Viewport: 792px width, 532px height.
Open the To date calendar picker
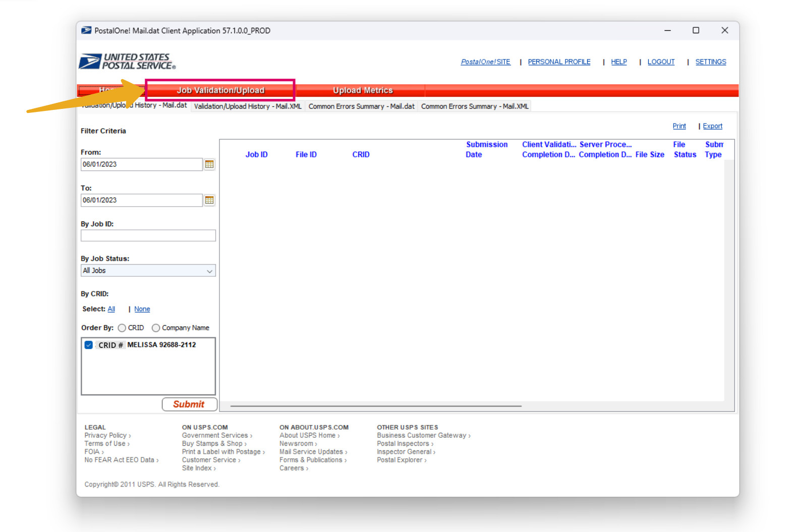click(x=209, y=200)
